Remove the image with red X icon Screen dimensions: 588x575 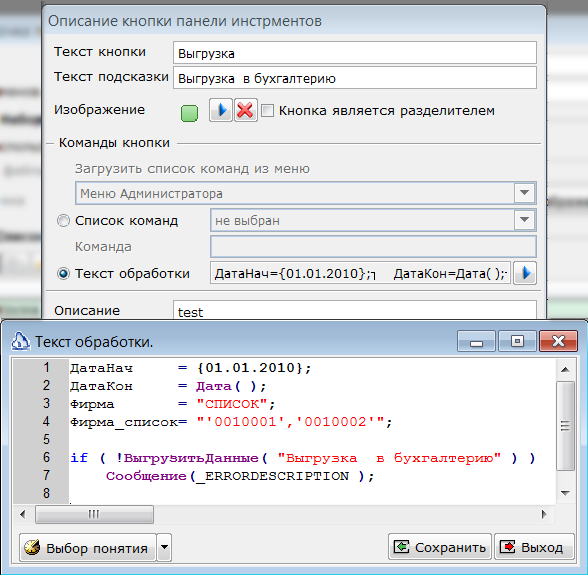pyautogui.click(x=246, y=110)
